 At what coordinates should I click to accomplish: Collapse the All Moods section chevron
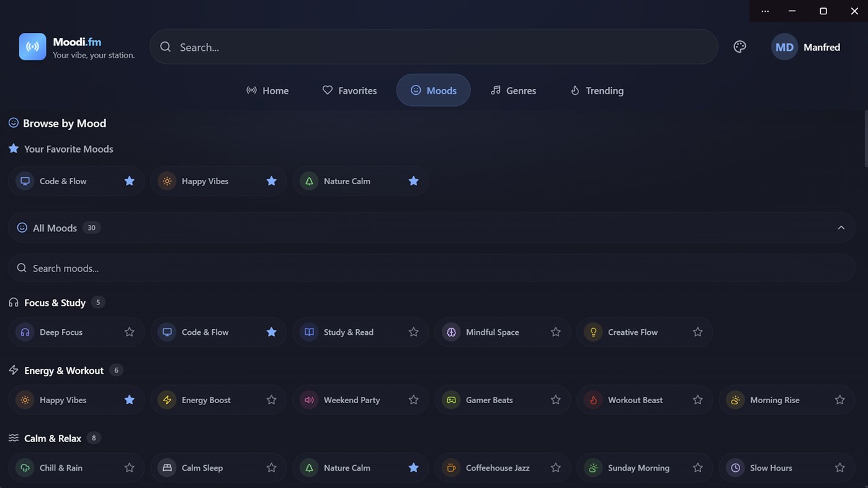[x=841, y=228]
